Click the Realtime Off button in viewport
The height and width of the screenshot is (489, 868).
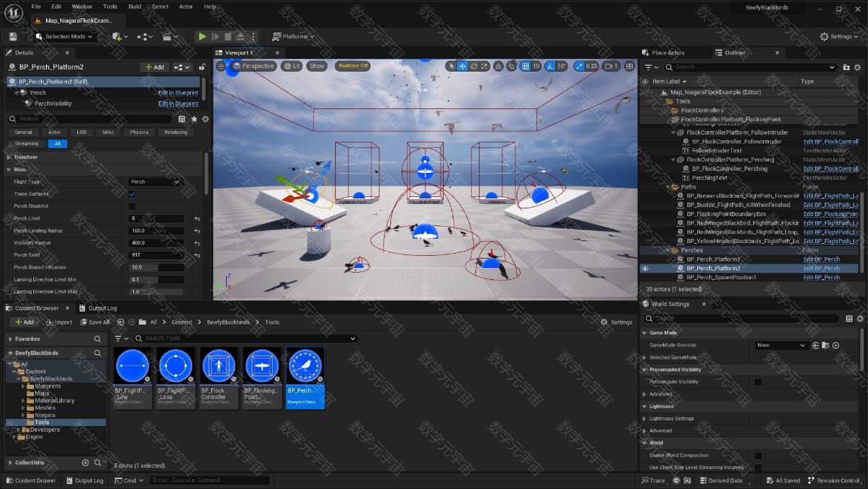coord(353,66)
